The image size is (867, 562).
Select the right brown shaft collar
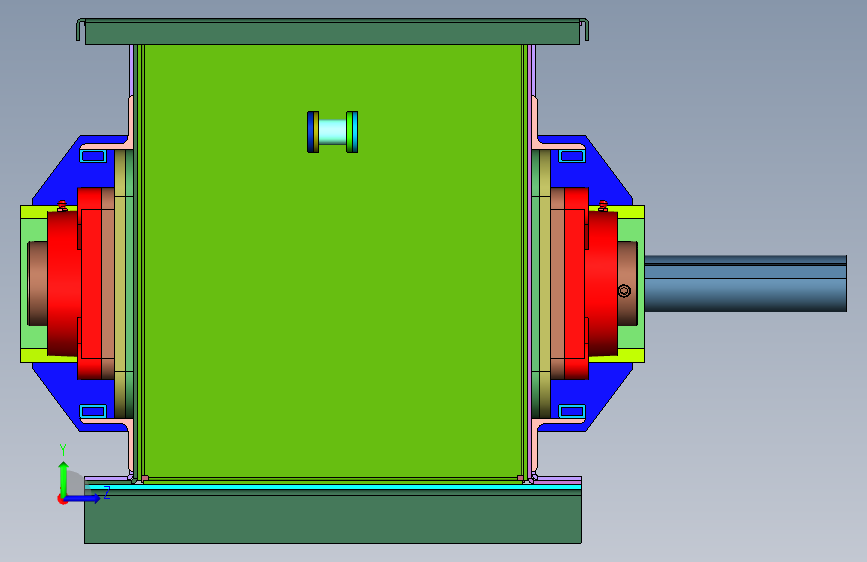628,283
